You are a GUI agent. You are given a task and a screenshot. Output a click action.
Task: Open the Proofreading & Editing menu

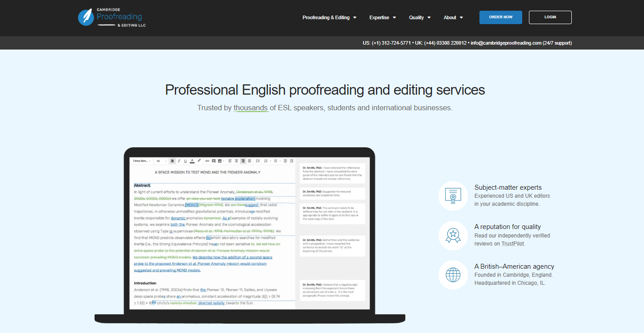click(330, 17)
